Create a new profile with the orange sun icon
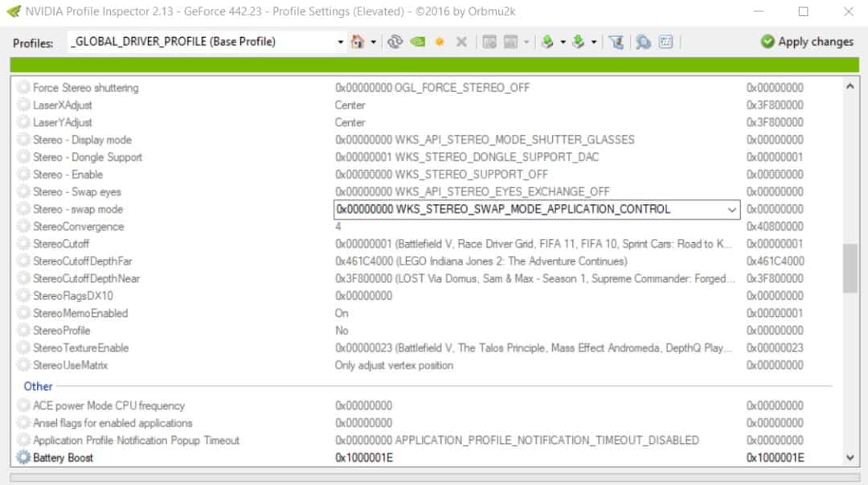This screenshot has width=868, height=485. pos(440,42)
